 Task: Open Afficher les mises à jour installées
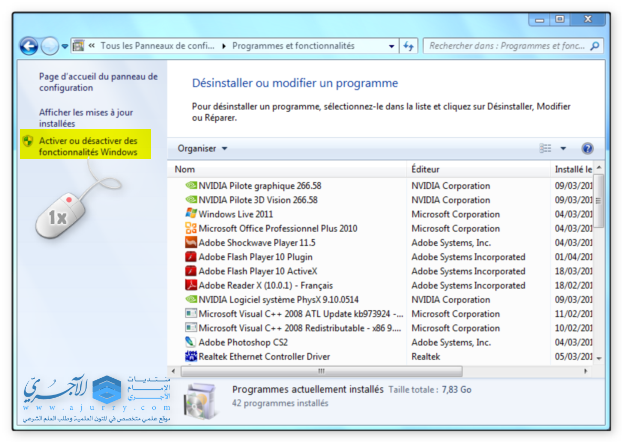85,118
